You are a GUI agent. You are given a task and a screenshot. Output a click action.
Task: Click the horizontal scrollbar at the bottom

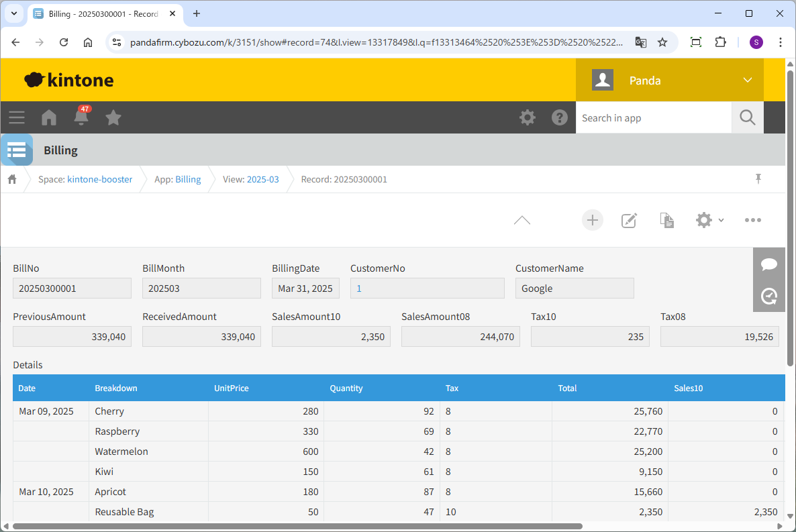point(295,526)
